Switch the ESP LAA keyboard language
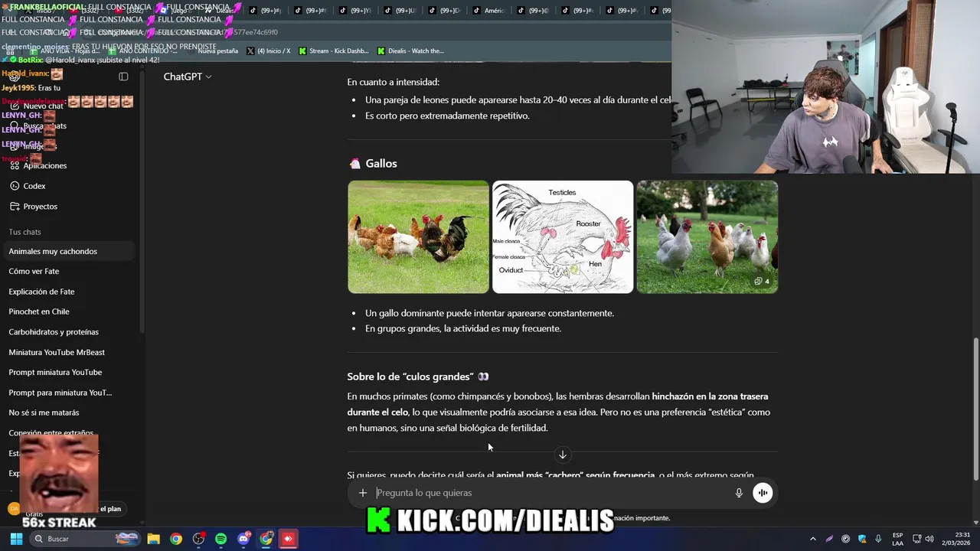The image size is (980, 551). pyautogui.click(x=897, y=539)
